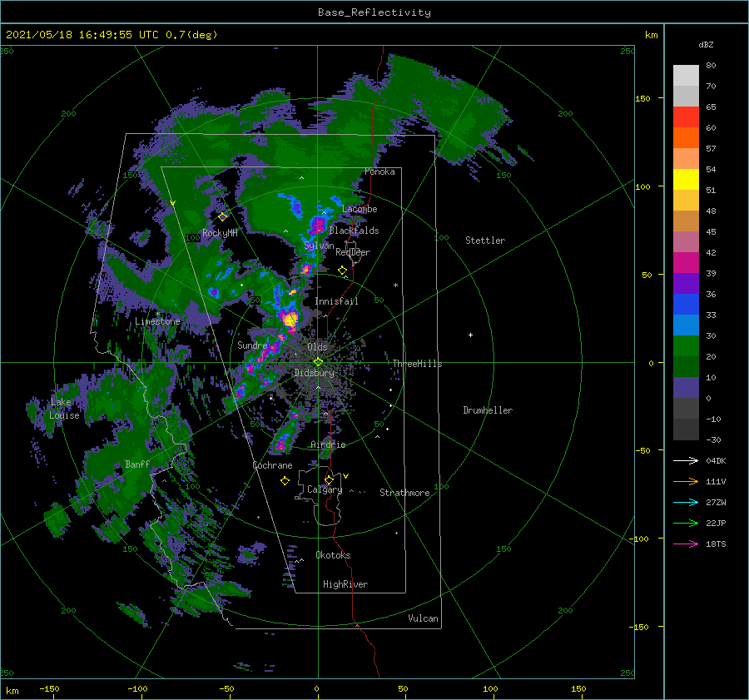Click the RedDeer city label
The height and width of the screenshot is (700, 749).
[353, 252]
